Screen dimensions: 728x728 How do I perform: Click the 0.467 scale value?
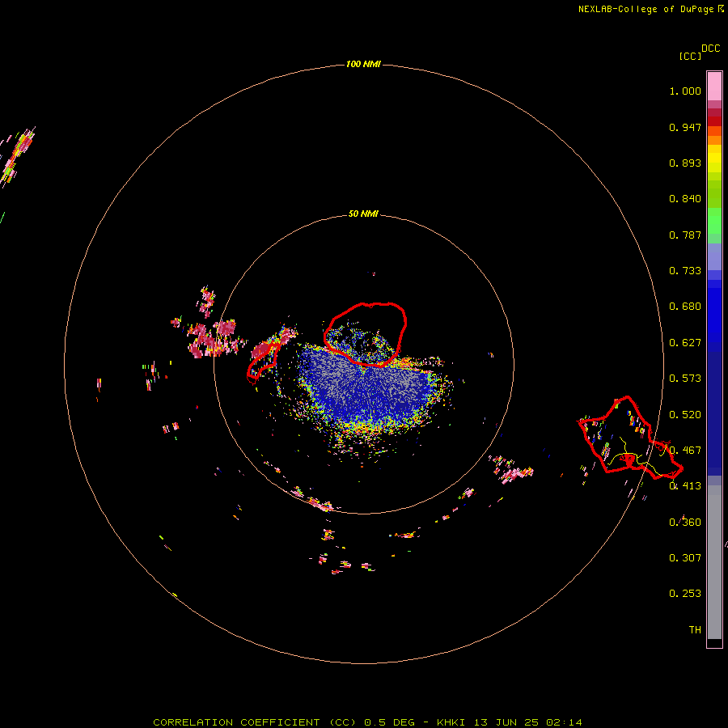click(685, 451)
